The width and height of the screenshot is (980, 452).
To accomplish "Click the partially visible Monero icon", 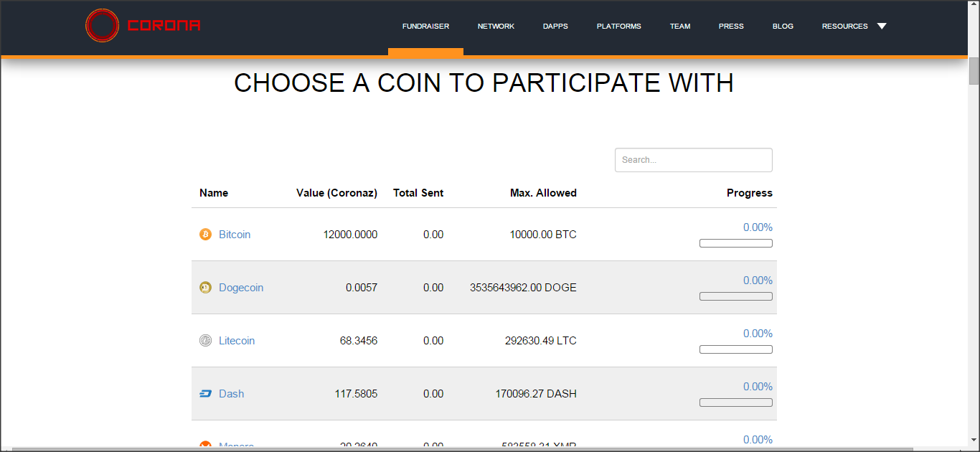I will (205, 444).
